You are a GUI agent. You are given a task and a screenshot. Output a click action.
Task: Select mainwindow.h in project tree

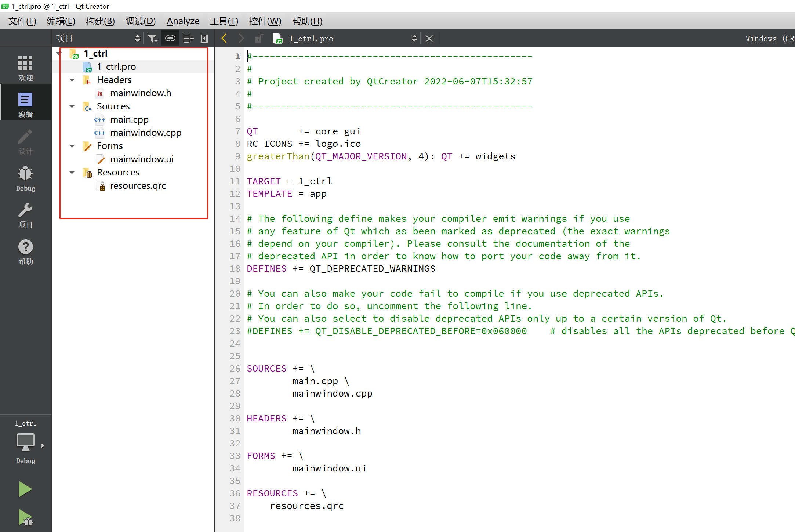[x=141, y=93]
